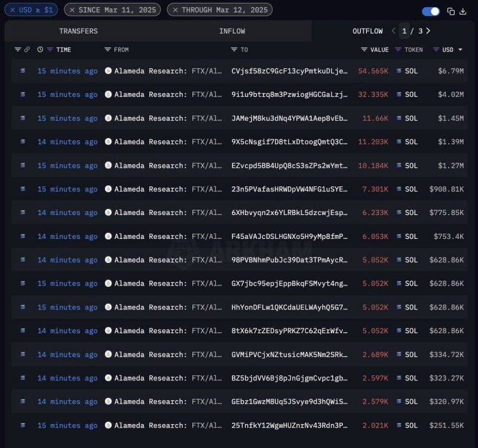478x448 pixels.
Task: Switch to the INFLOW tab
Action: point(232,31)
